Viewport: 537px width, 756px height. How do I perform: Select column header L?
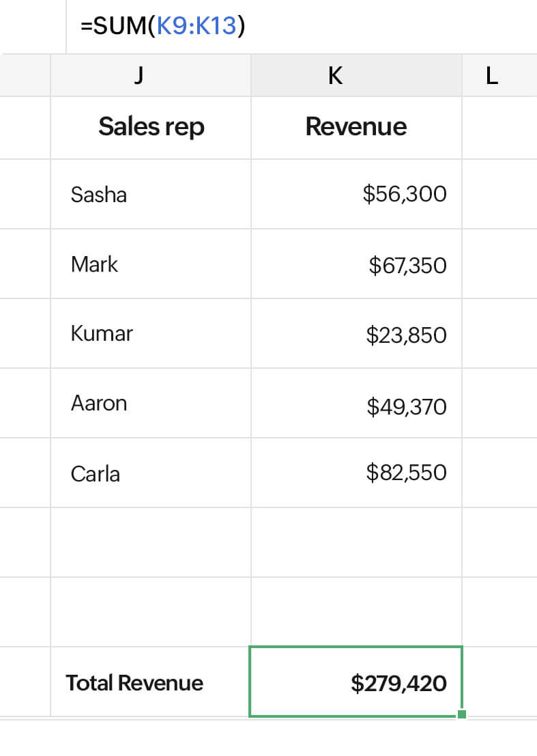(x=491, y=76)
